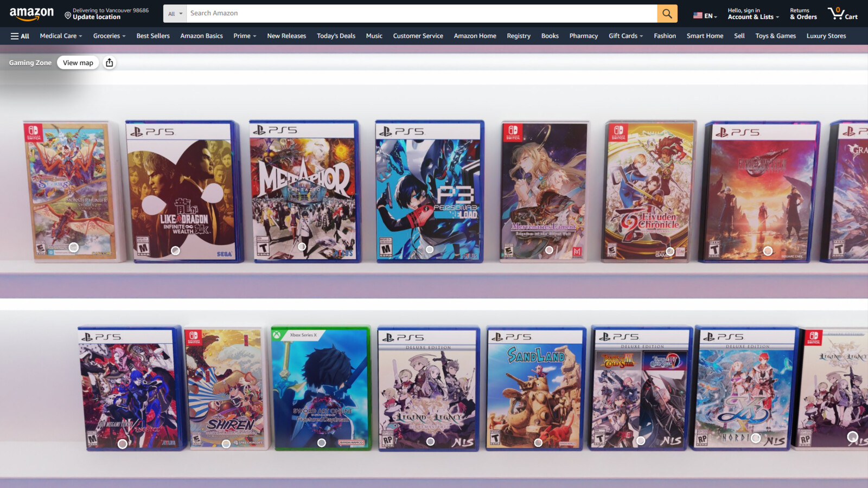
Task: Open Amazon Basics nav item
Action: coord(201,36)
